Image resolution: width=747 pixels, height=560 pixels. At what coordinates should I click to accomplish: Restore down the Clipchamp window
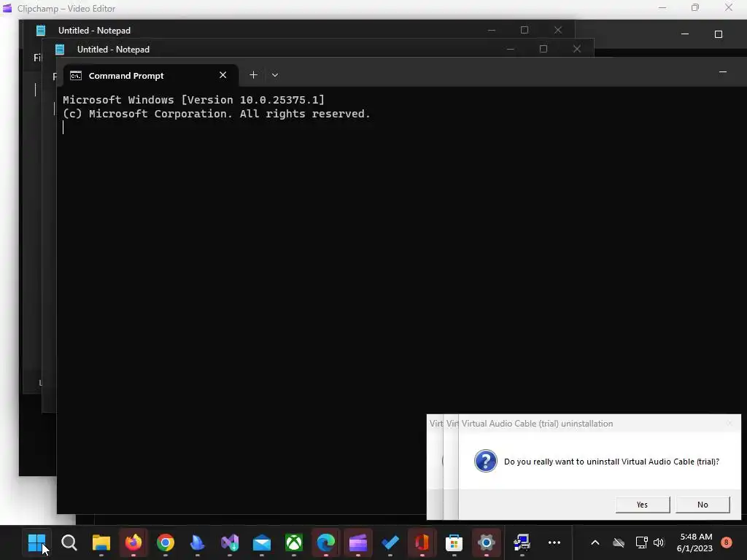695,7
